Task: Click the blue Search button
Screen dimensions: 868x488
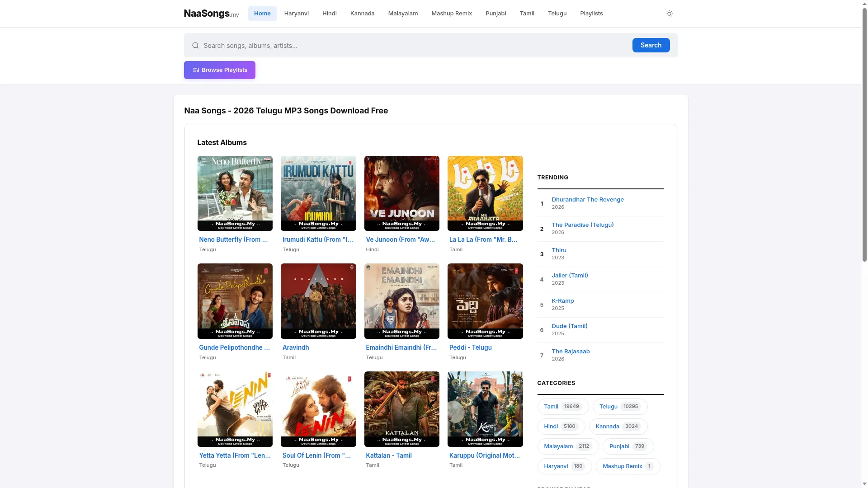Action: coord(651,45)
